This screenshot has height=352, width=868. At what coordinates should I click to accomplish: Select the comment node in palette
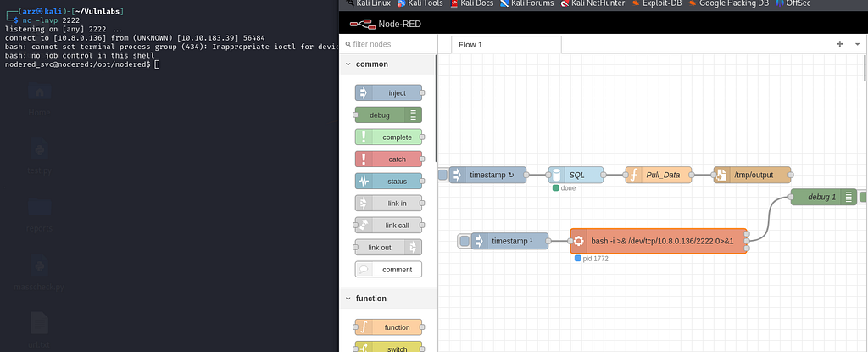(388, 270)
